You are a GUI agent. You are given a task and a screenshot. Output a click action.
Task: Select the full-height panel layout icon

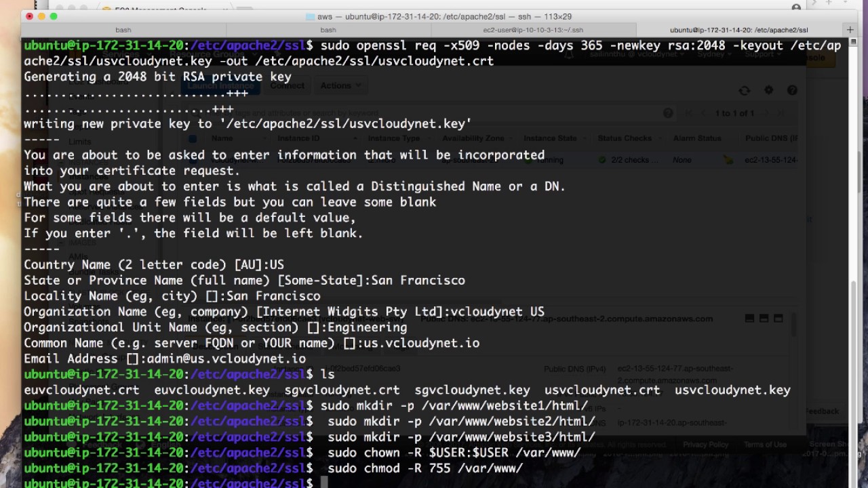(x=778, y=318)
